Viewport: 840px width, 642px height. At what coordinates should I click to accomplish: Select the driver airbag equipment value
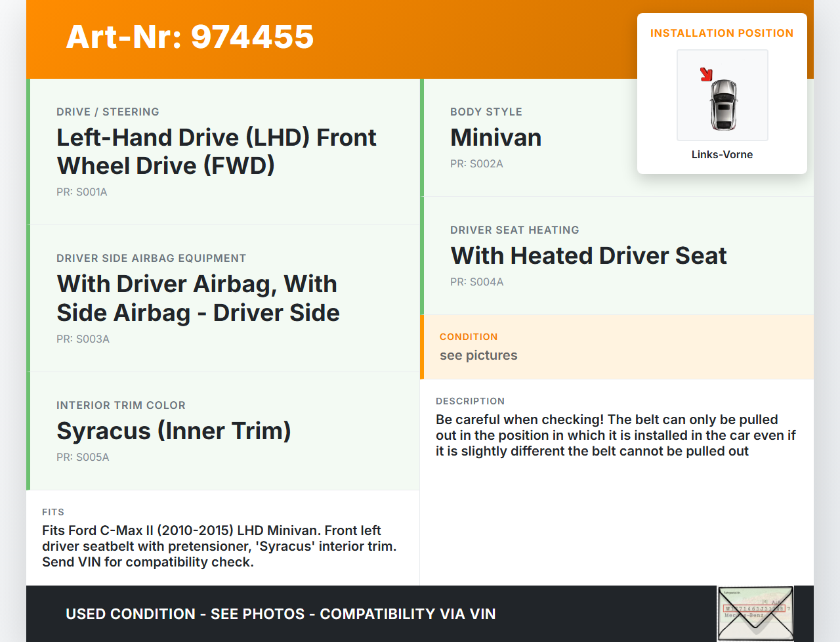point(198,299)
